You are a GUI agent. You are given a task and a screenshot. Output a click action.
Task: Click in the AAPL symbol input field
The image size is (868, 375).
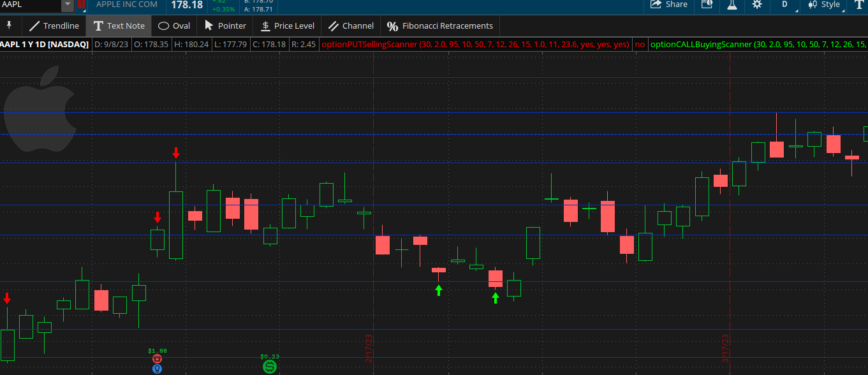30,5
